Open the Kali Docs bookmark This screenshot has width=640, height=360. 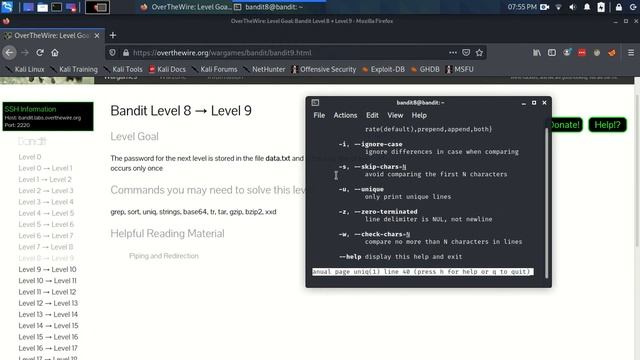pos(167,69)
